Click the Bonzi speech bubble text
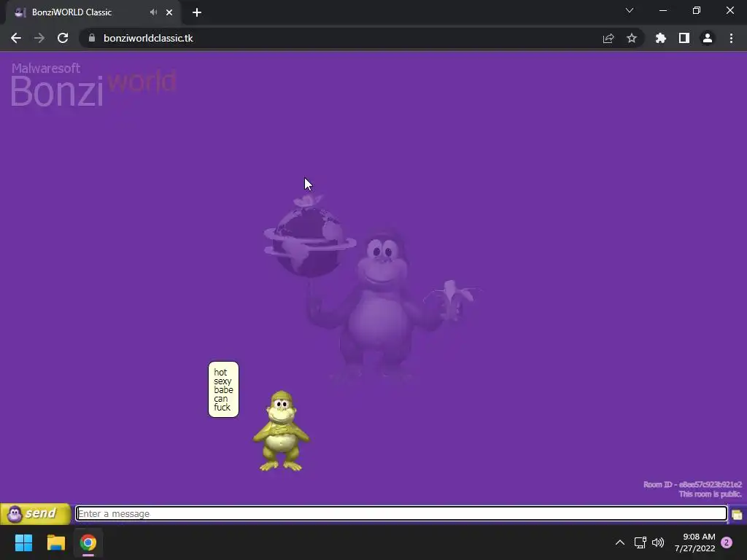Image resolution: width=747 pixels, height=560 pixels. (223, 389)
